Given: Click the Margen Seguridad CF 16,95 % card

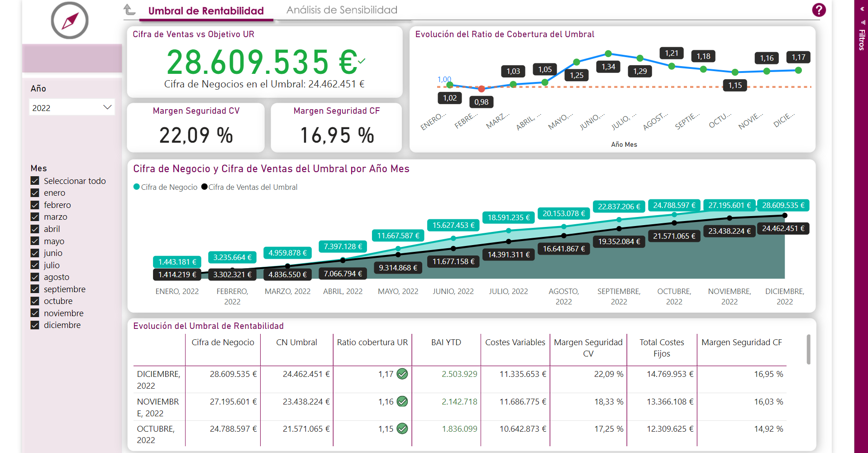Looking at the screenshot, I should pos(336,128).
